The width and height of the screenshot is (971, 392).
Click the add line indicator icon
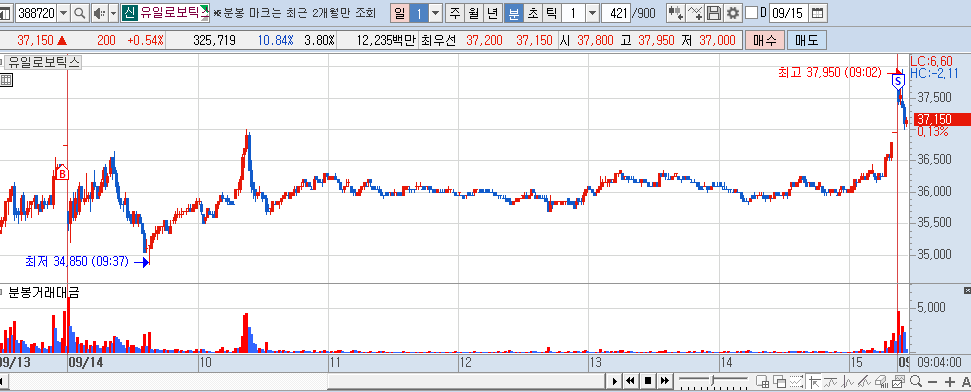point(695,13)
